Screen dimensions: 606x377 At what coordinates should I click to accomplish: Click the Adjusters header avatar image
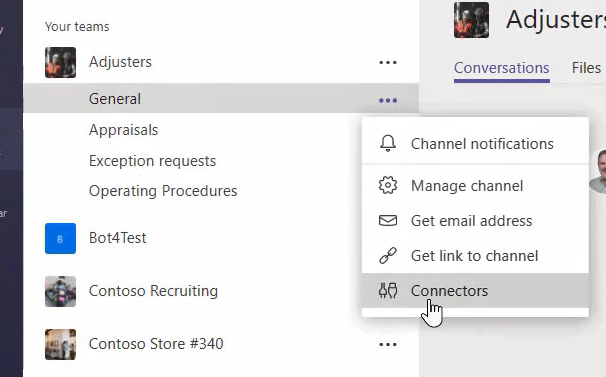tap(471, 20)
